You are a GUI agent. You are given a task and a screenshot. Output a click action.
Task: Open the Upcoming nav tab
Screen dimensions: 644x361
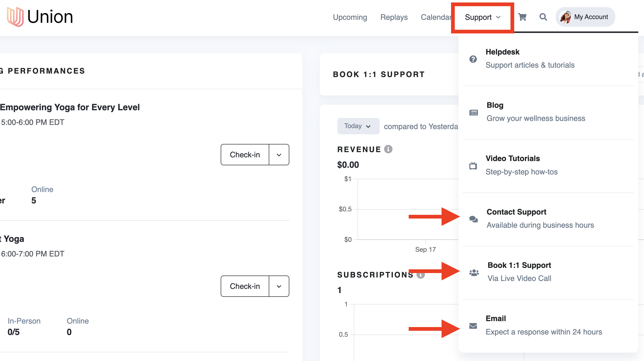350,17
